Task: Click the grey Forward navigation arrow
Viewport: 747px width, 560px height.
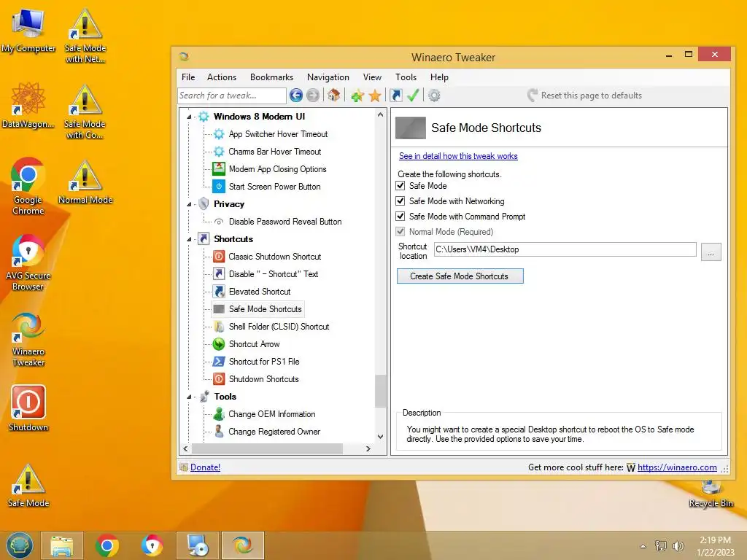Action: click(x=313, y=96)
